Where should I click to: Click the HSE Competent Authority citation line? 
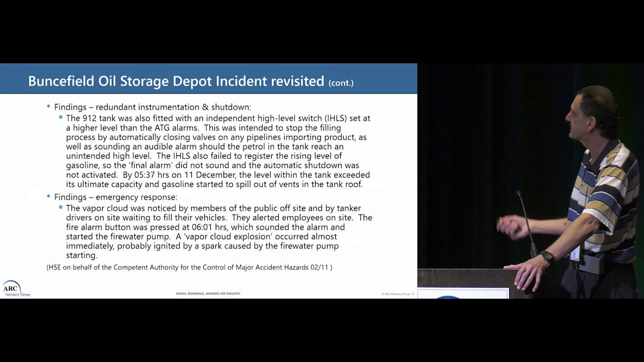pyautogui.click(x=189, y=267)
